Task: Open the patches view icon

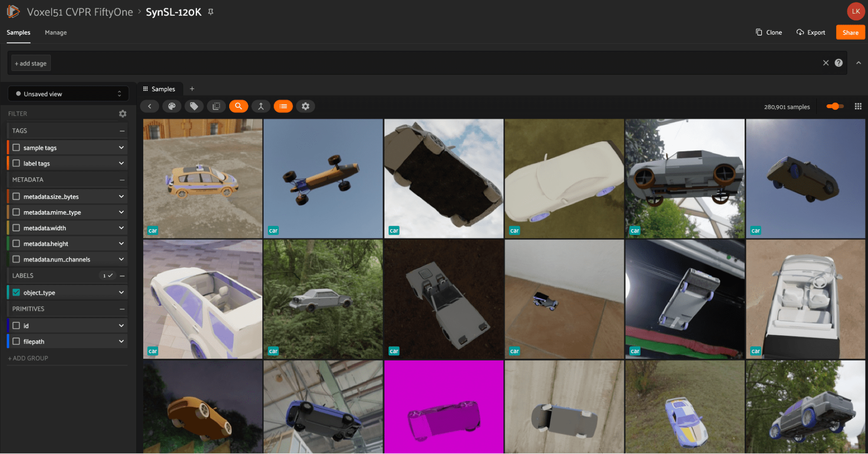Action: coord(216,106)
